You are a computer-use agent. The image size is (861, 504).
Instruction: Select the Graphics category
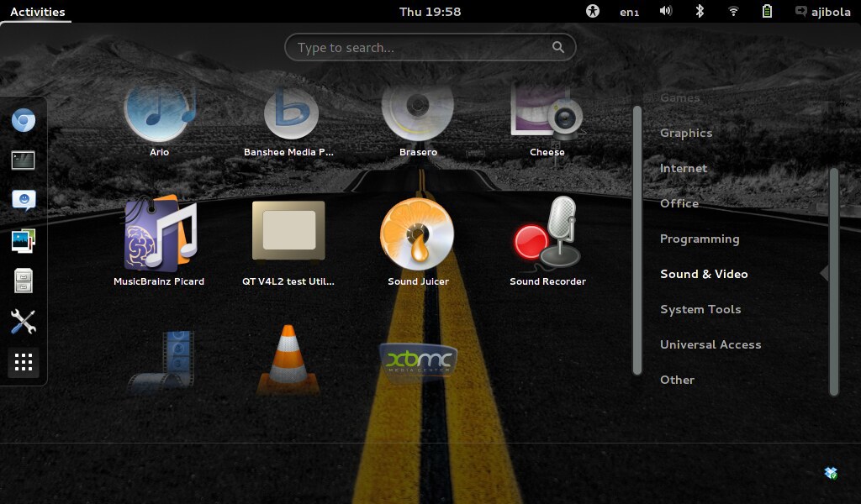(686, 133)
